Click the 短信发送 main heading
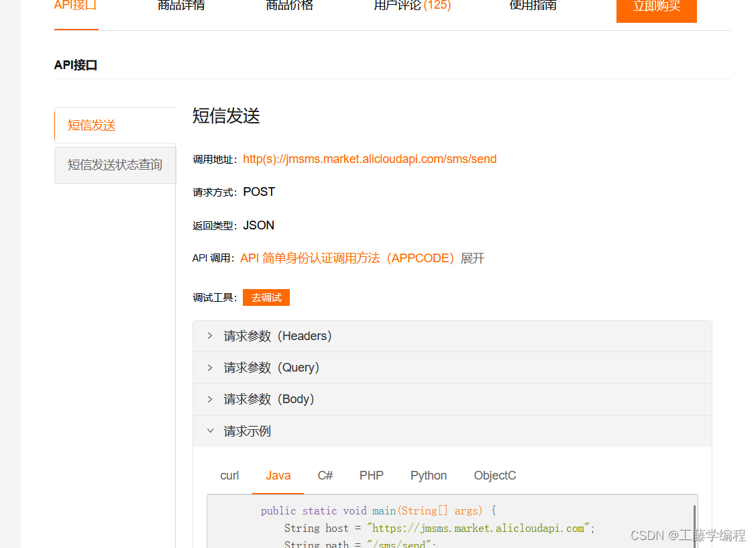The width and height of the screenshot is (756, 548). pos(226,116)
